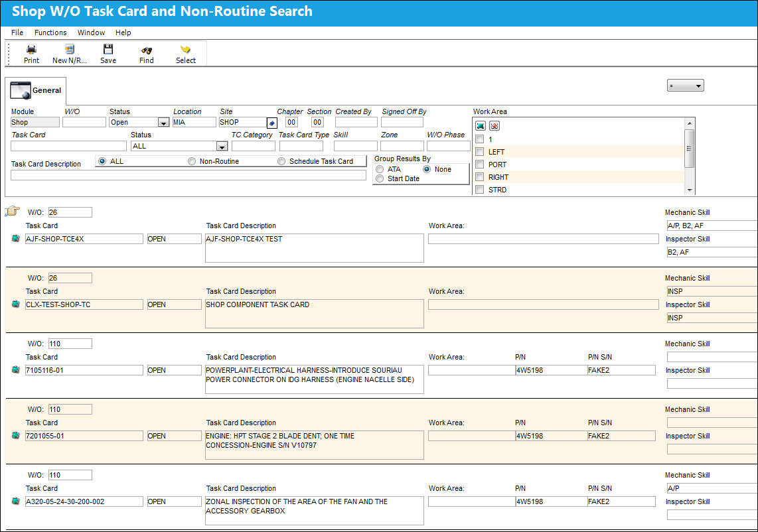Click the Section field
This screenshot has width=758, height=532.
click(317, 122)
